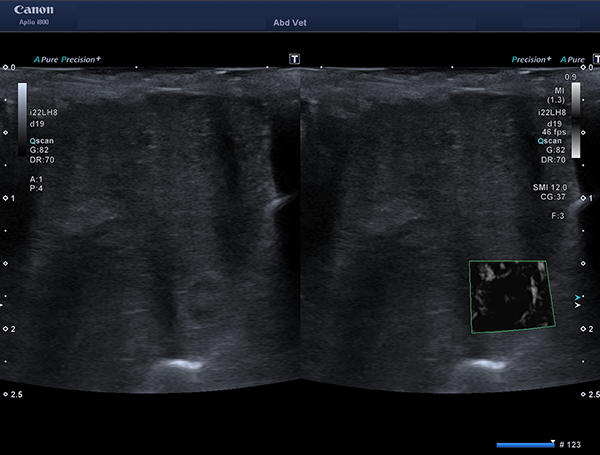Click the G:82 gain value in left image
This screenshot has width=600, height=455.
tap(39, 150)
